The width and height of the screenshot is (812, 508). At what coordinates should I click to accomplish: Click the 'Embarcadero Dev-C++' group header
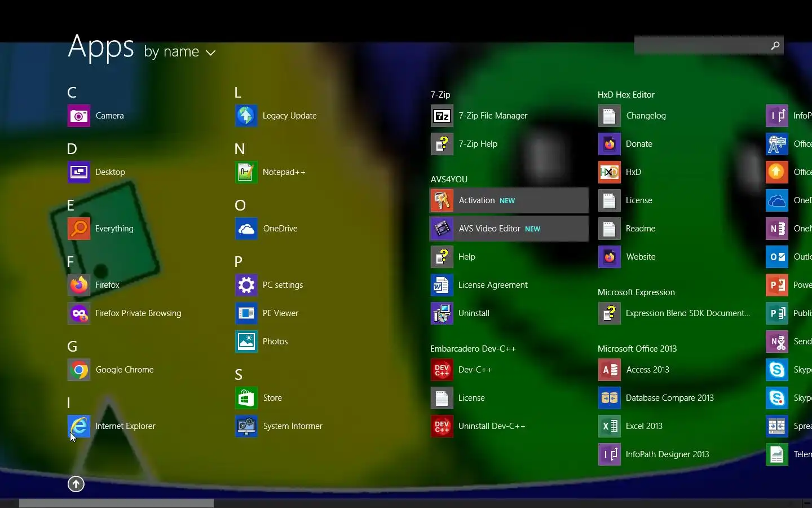click(473, 349)
